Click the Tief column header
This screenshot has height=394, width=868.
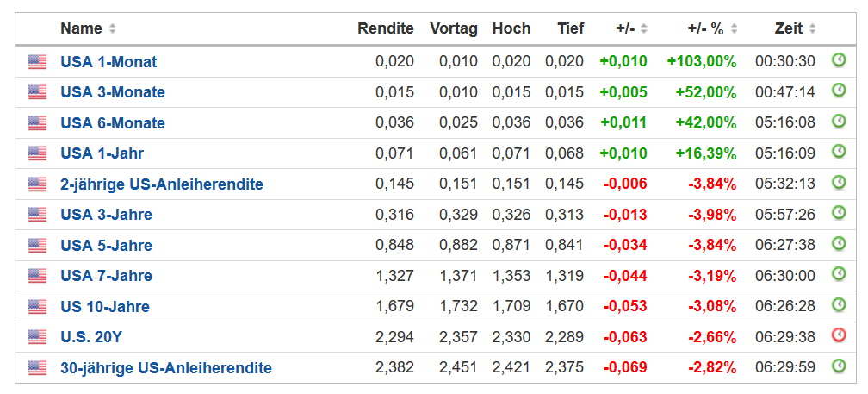pyautogui.click(x=570, y=28)
